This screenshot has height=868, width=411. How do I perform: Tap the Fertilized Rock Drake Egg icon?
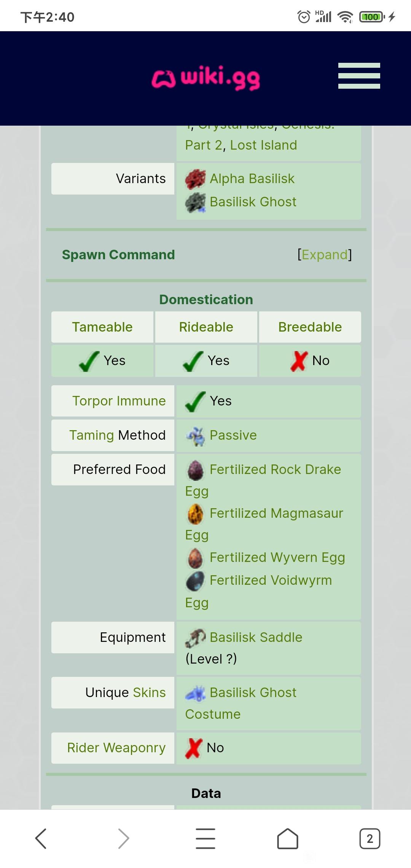coord(195,470)
